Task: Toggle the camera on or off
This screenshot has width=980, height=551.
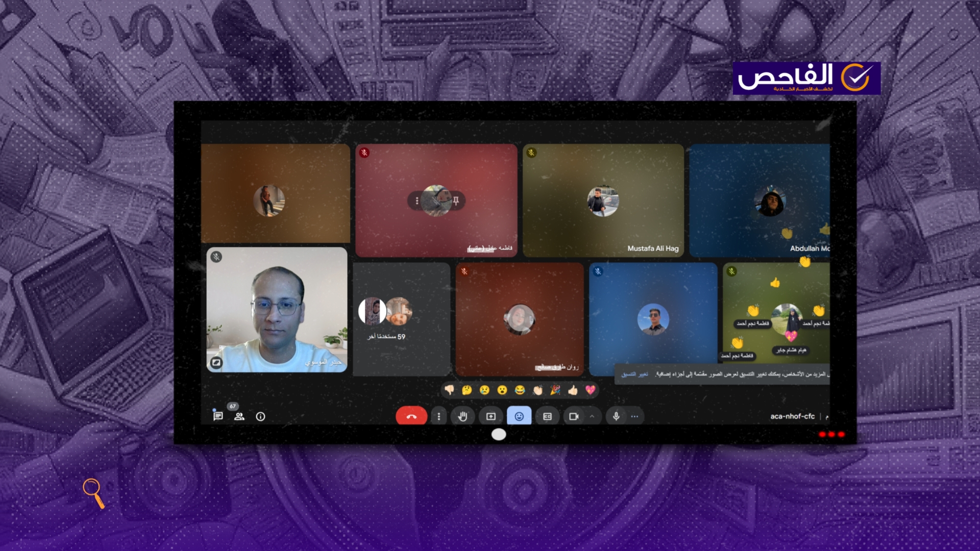Action: tap(574, 416)
